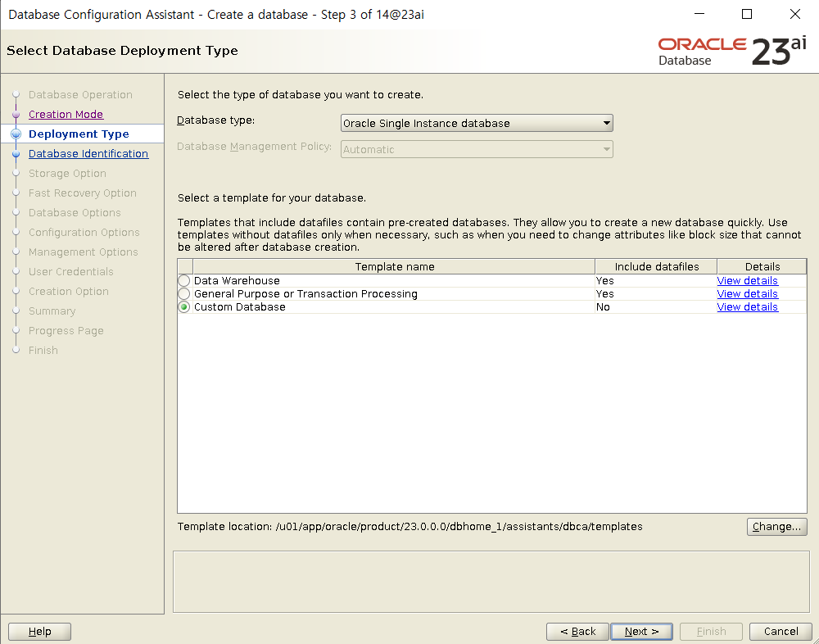Click the Fast Recovery Option step

(x=83, y=193)
